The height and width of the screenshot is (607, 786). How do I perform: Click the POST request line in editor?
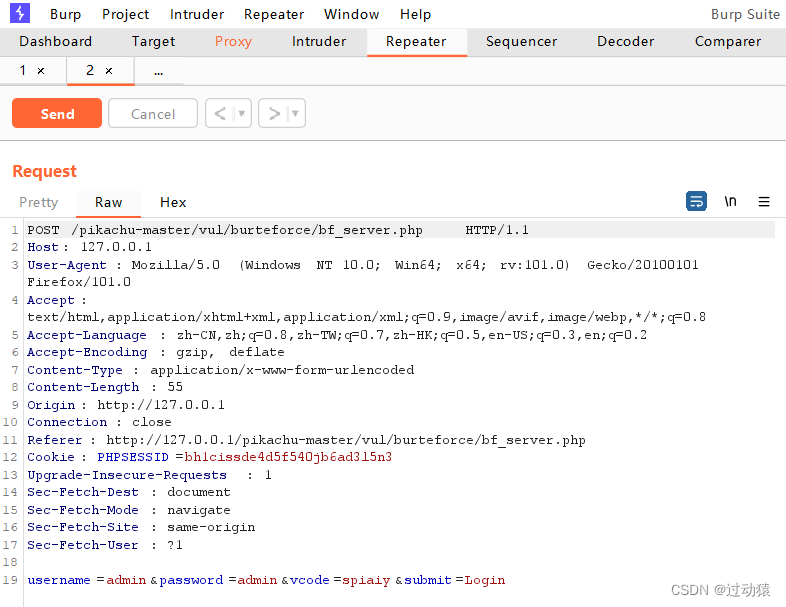coord(278,230)
